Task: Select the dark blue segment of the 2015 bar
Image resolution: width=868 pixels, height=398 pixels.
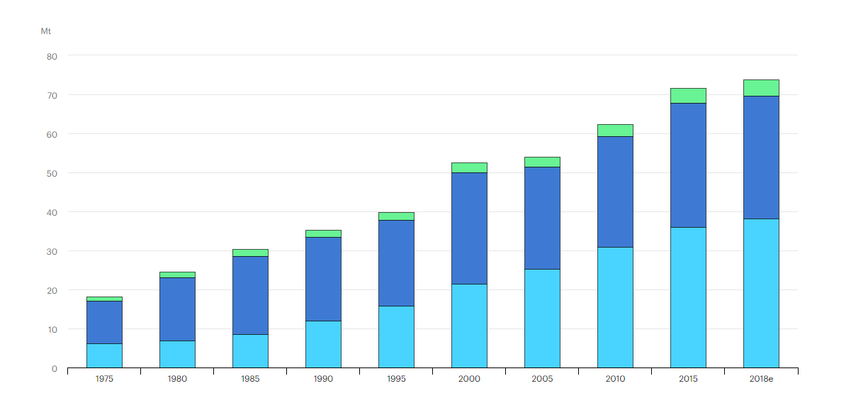Action: [x=688, y=165]
